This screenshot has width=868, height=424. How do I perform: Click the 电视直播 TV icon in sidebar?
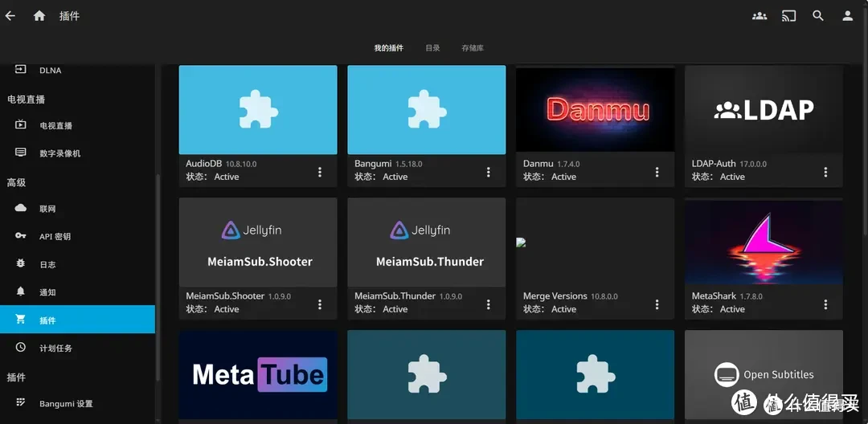pos(20,124)
